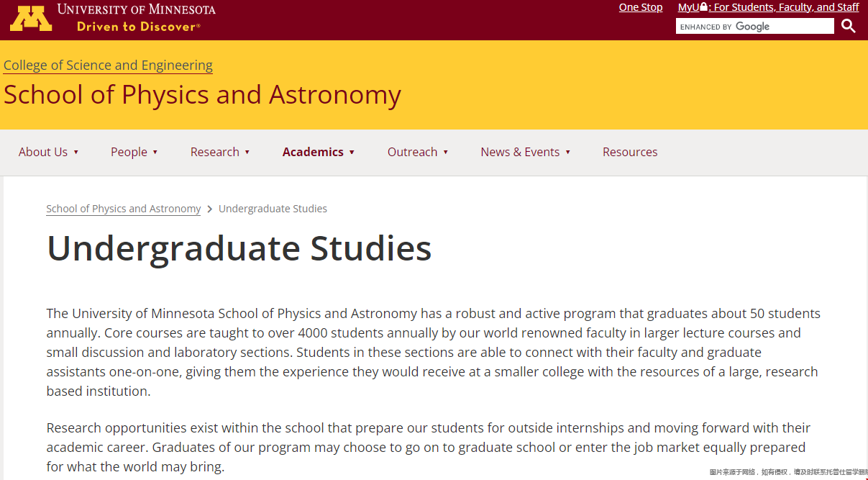This screenshot has height=480, width=868.
Task: Focus the Google enhanced search field
Action: [755, 27]
